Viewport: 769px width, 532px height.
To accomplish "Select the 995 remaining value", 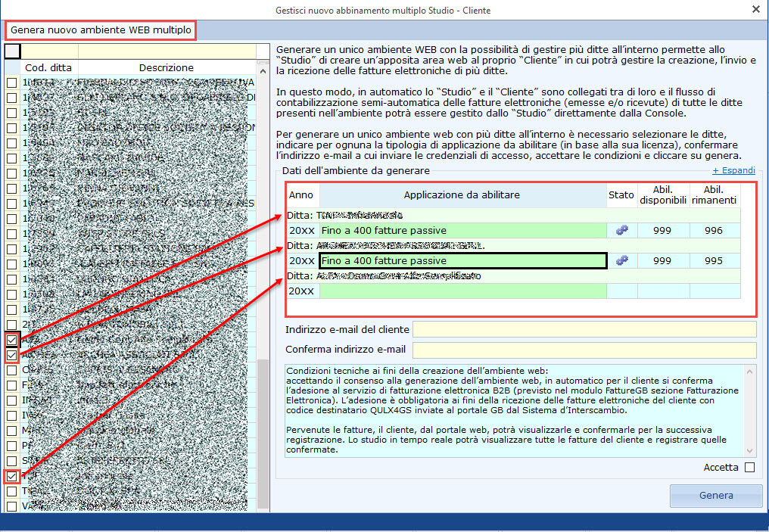I will 714,261.
